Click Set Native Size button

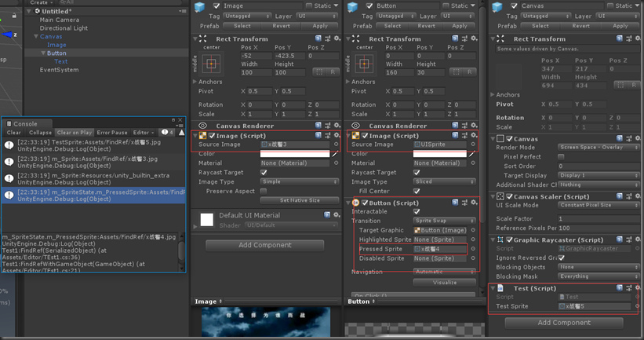pos(300,200)
